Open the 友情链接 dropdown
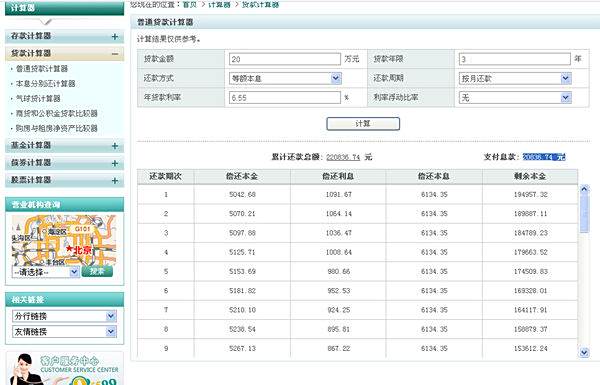The height and width of the screenshot is (385, 600). pyautogui.click(x=64, y=331)
